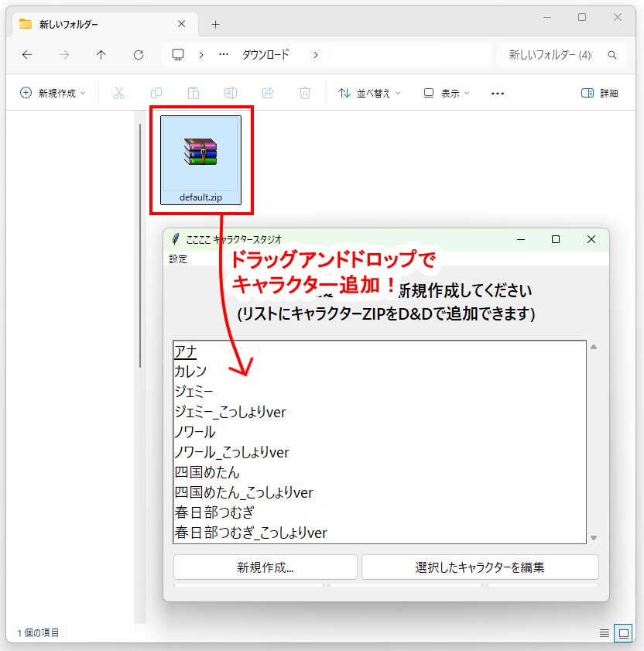Go up one folder level
Viewport: 644px width, 651px height.
click(x=101, y=55)
